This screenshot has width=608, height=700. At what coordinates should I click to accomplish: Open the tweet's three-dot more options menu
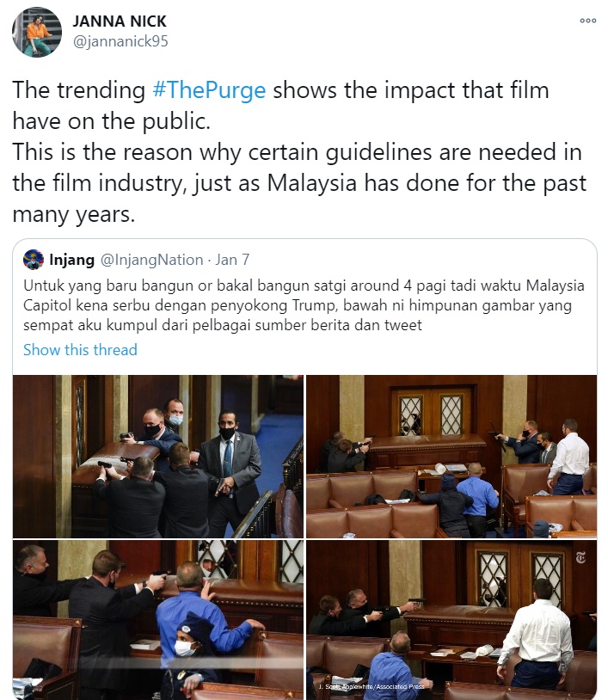point(587,21)
